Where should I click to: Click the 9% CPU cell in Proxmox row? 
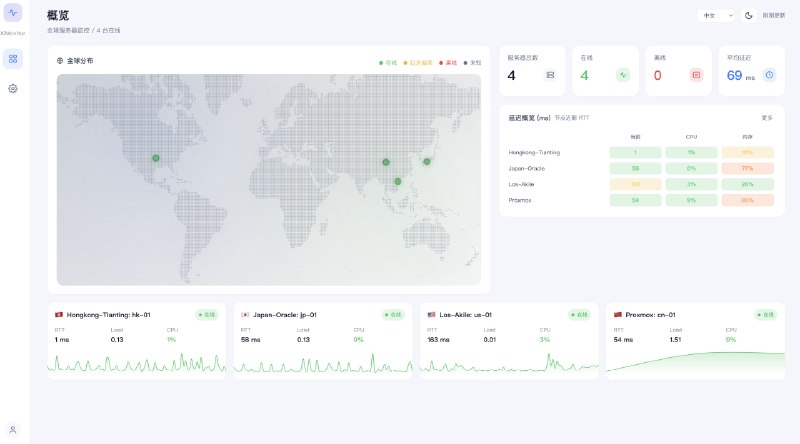click(x=691, y=200)
